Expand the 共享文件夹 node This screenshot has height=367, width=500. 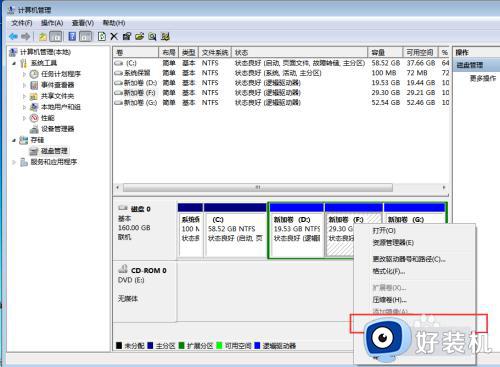[x=24, y=96]
